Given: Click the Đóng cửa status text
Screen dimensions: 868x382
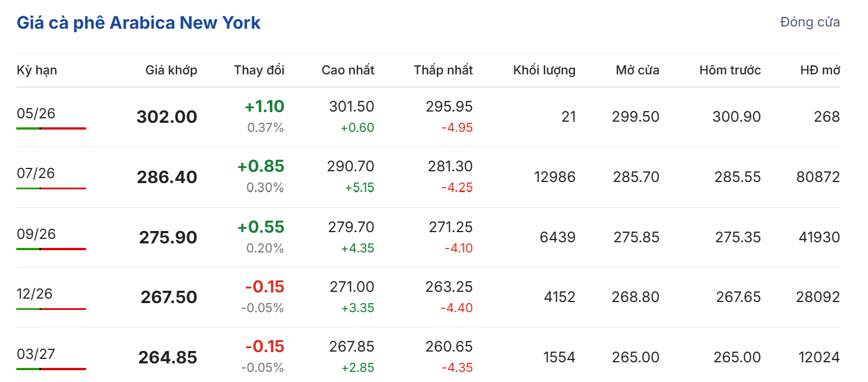Looking at the screenshot, I should (810, 22).
